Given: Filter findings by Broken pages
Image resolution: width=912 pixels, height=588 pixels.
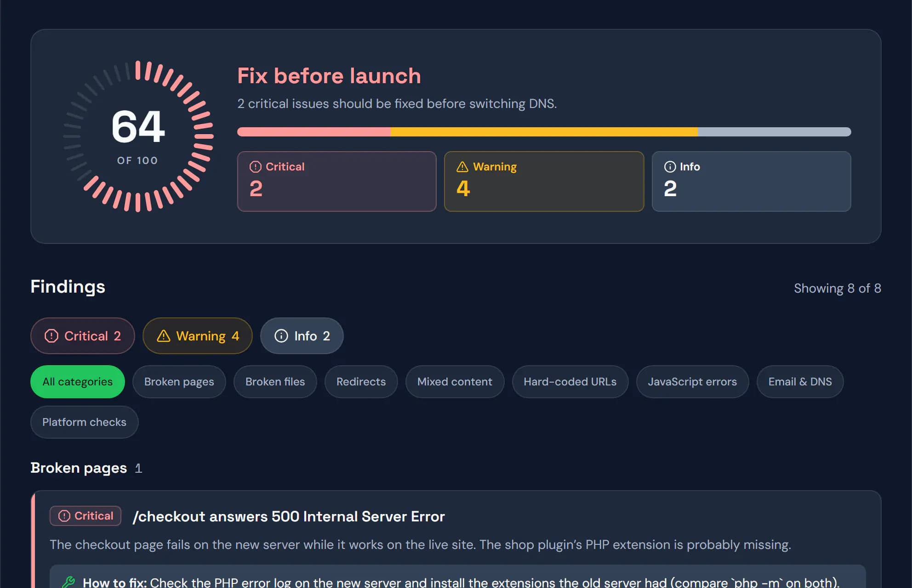Looking at the screenshot, I should point(179,382).
